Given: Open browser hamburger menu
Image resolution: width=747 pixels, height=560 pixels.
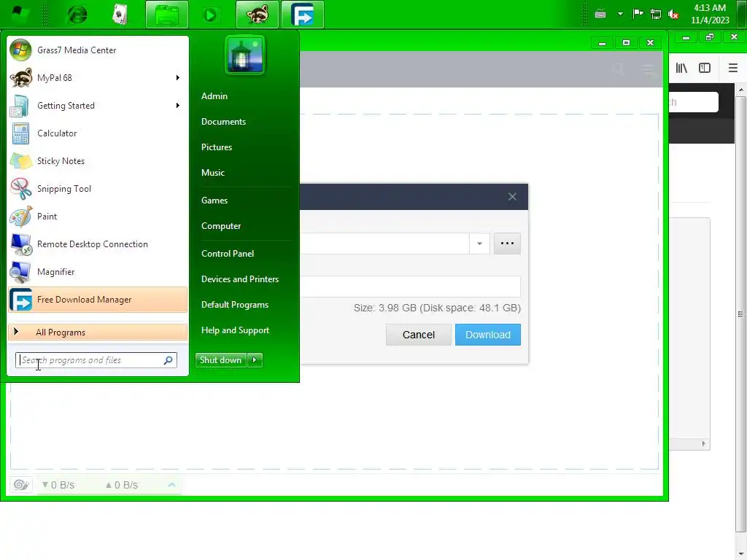Looking at the screenshot, I should [x=732, y=68].
